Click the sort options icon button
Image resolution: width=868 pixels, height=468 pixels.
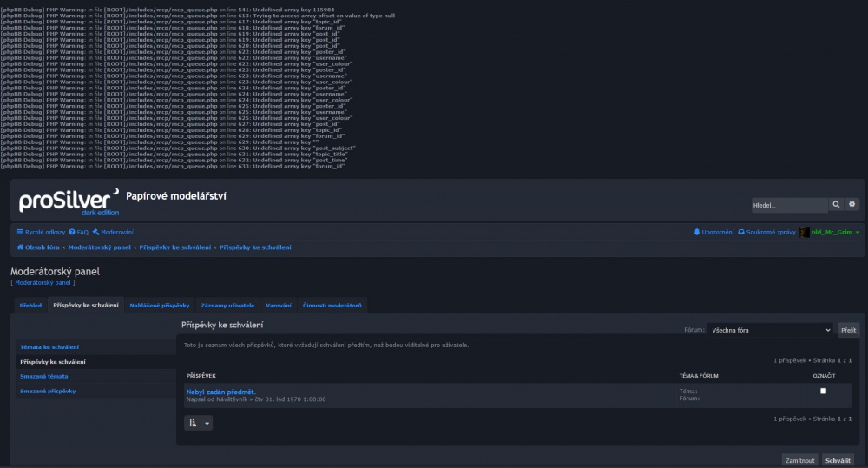point(193,423)
